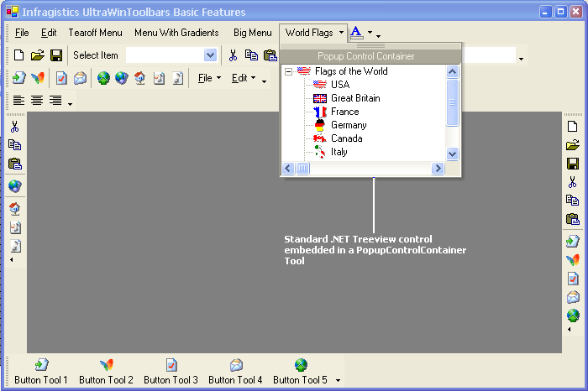This screenshot has width=588, height=391.
Task: Click Button Tool 5 in the bottom toolbar
Action: tap(301, 372)
